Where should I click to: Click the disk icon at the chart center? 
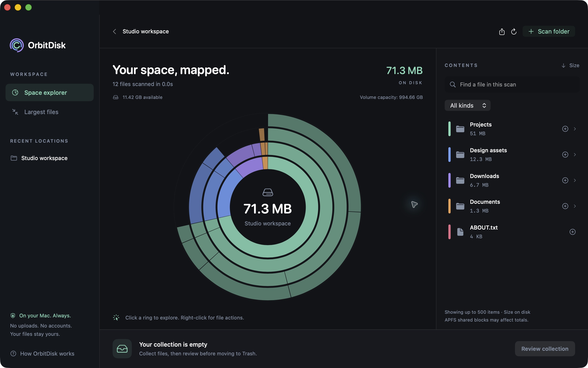click(268, 192)
